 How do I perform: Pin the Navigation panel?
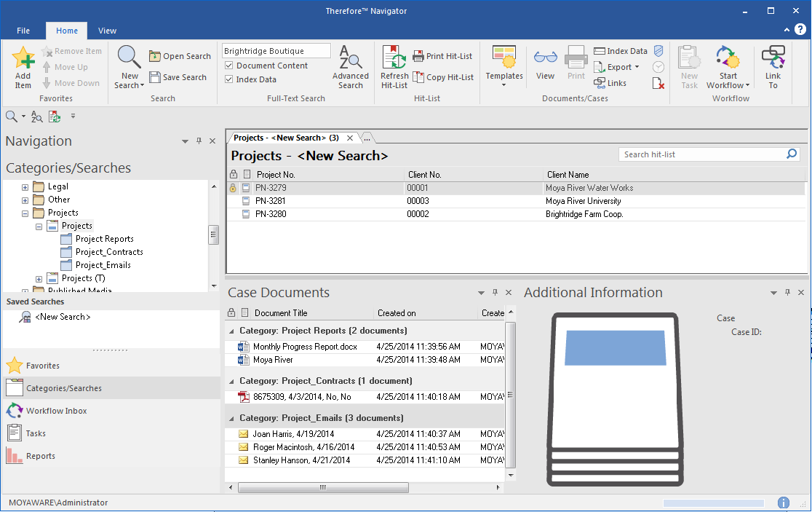199,141
